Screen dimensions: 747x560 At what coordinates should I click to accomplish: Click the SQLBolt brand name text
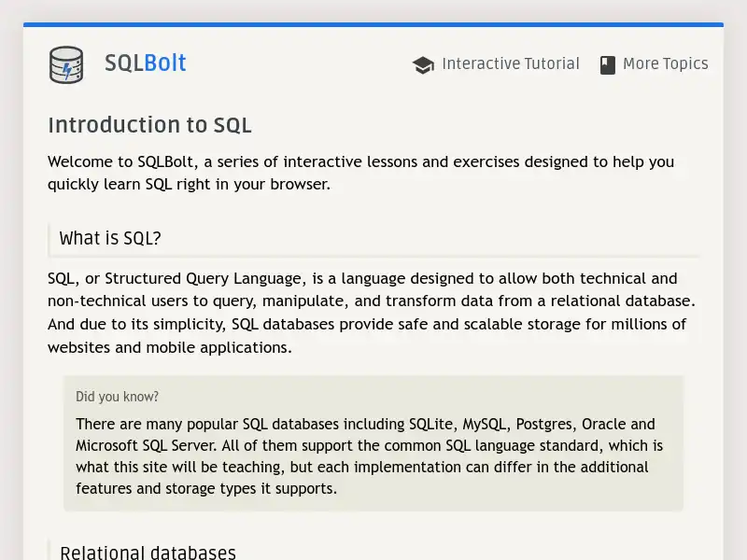click(x=145, y=63)
